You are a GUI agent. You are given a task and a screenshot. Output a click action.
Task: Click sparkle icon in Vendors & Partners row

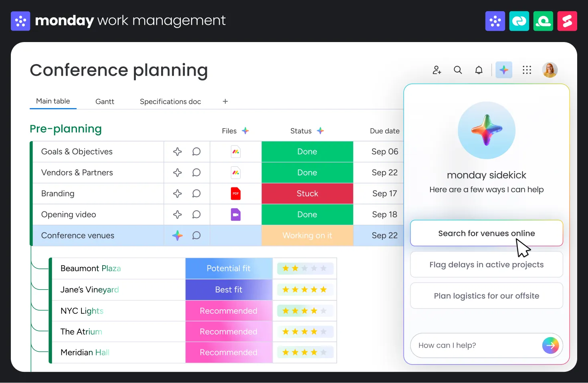[x=178, y=173]
